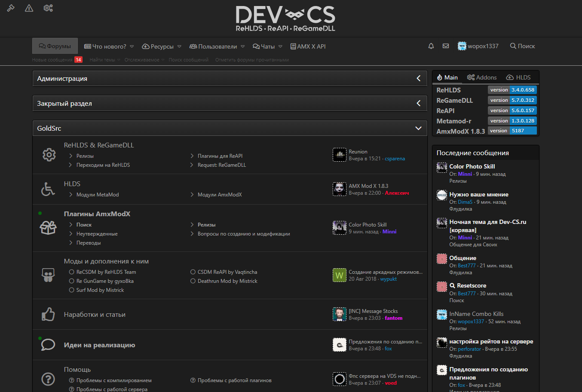Open Вопросы по созданию и модификации
Image resolution: width=582 pixels, height=392 pixels.
tap(244, 234)
